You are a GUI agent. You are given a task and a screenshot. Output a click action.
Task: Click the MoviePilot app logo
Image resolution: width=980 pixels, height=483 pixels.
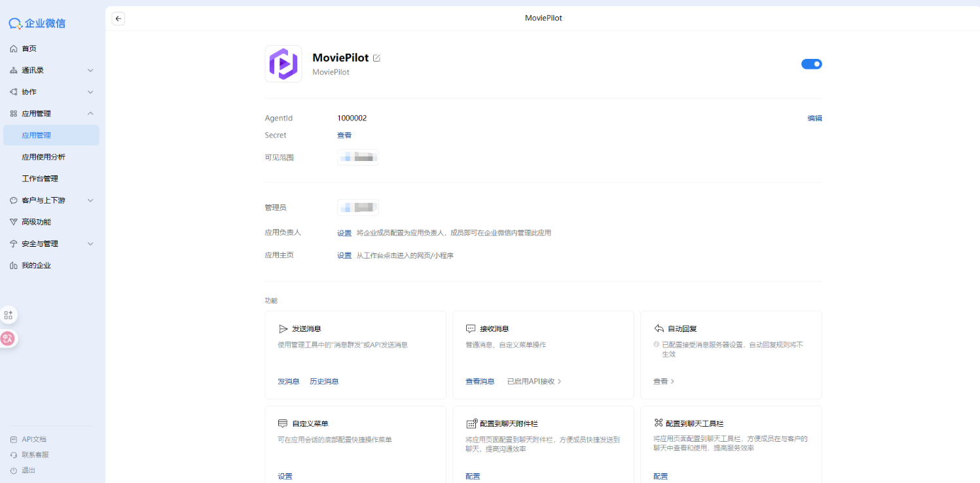pos(283,64)
